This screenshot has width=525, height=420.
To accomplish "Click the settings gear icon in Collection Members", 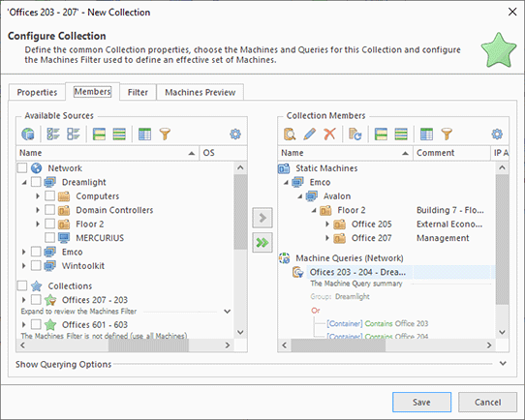I will (x=497, y=135).
